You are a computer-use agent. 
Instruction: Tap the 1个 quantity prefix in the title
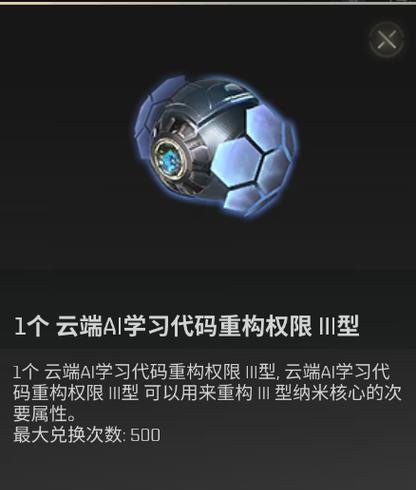pyautogui.click(x=32, y=326)
